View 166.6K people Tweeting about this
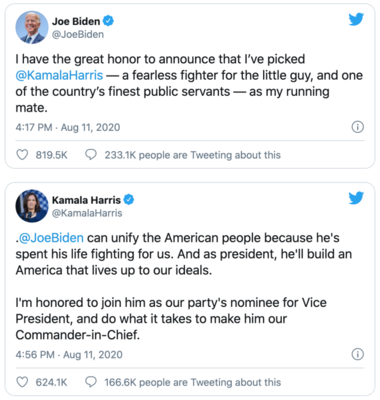The height and width of the screenshot is (400, 380). point(193,382)
